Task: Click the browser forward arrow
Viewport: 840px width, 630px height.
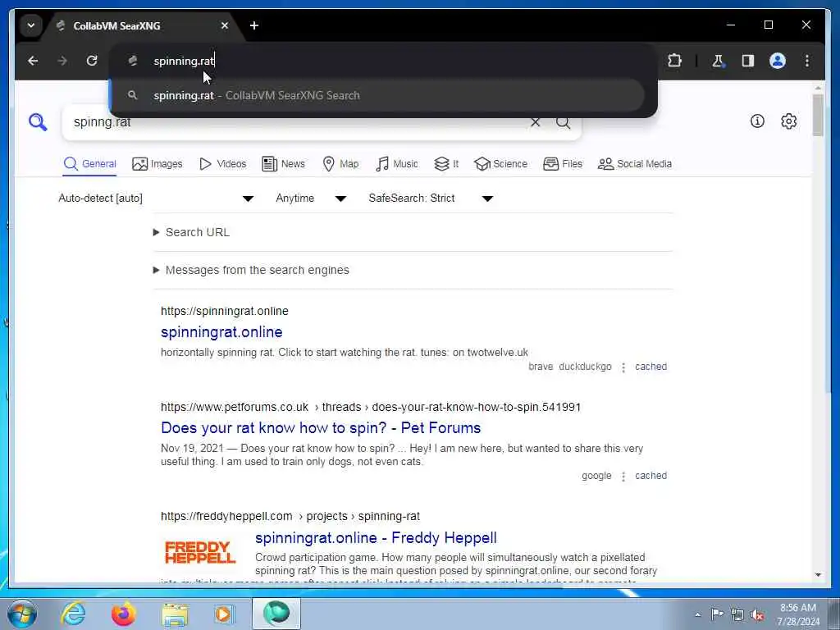Action: pyautogui.click(x=62, y=61)
